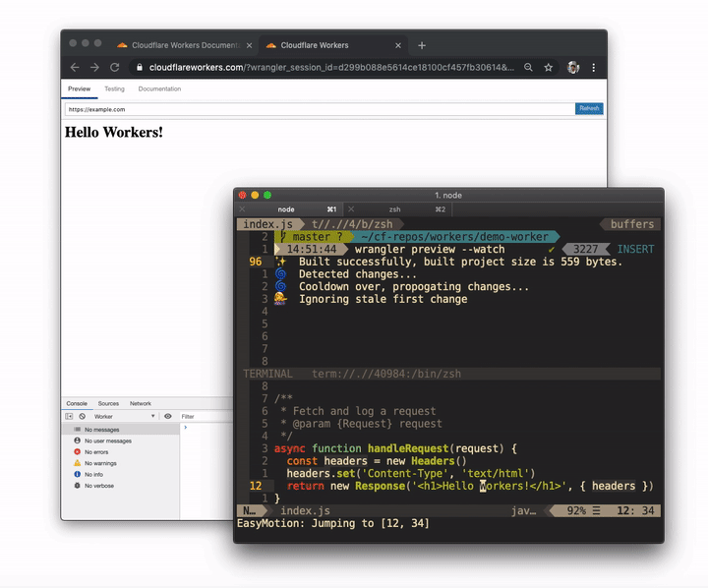The height and width of the screenshot is (588, 708).
Task: Switch to the zsh terminal tab
Action: click(x=397, y=209)
